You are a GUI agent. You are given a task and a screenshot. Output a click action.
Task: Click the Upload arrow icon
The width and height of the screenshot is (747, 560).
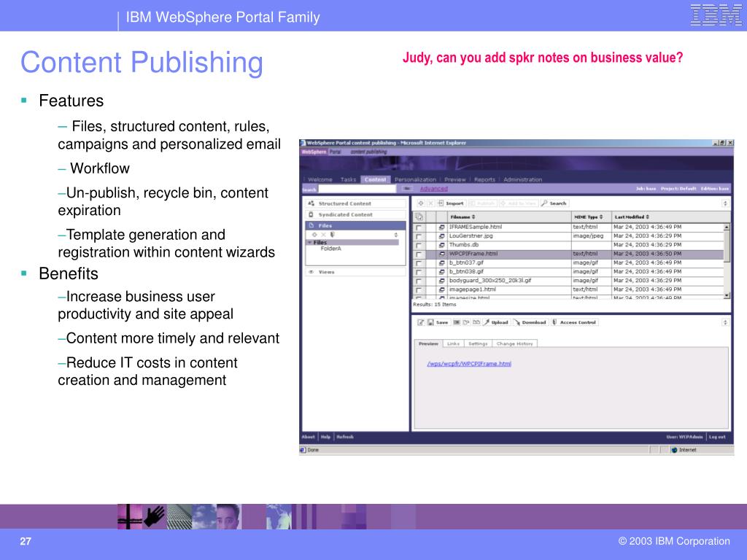click(487, 322)
